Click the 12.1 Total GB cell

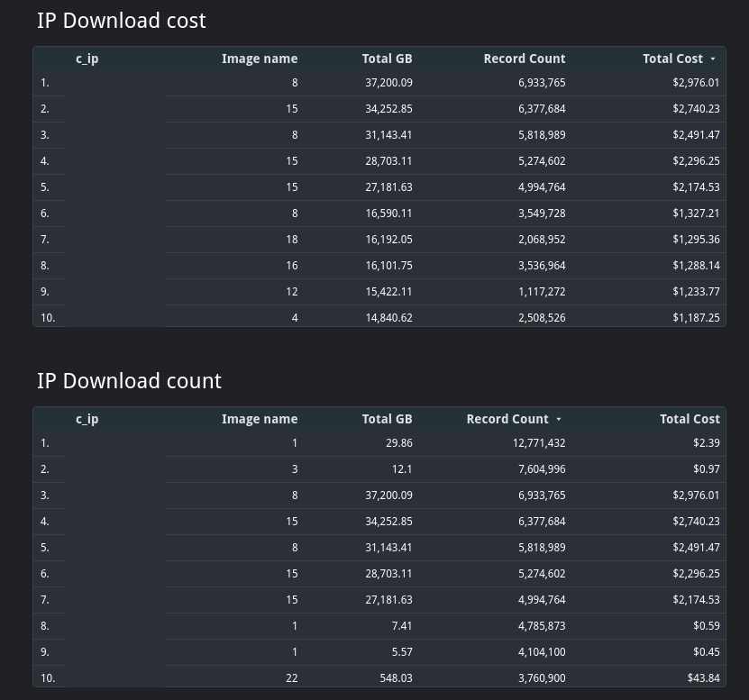pos(401,469)
